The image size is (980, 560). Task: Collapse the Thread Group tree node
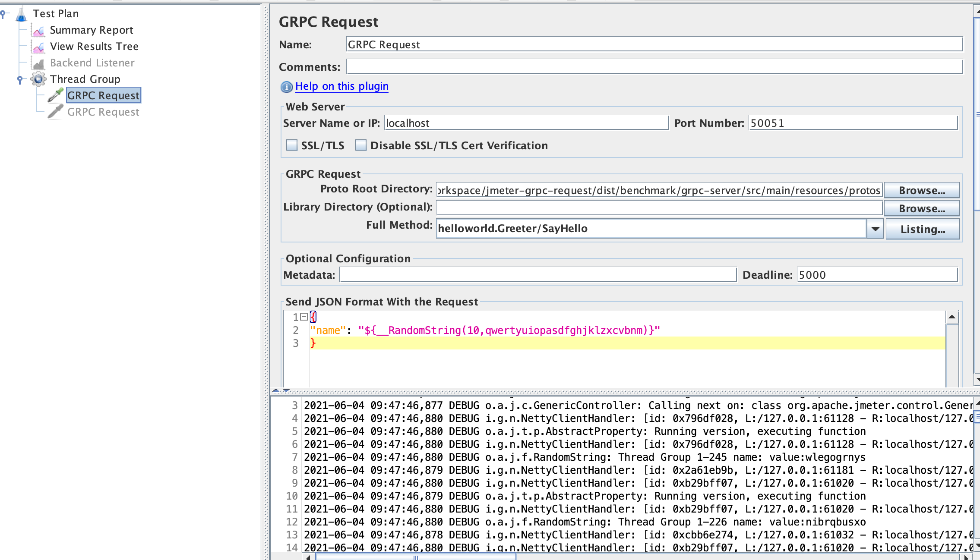pos(20,79)
